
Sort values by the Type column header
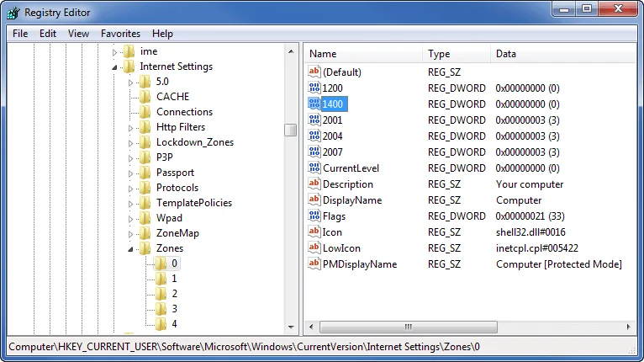(457, 54)
